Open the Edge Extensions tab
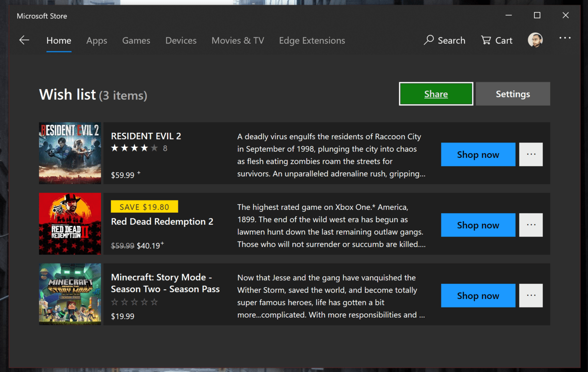The width and height of the screenshot is (588, 372). point(312,41)
